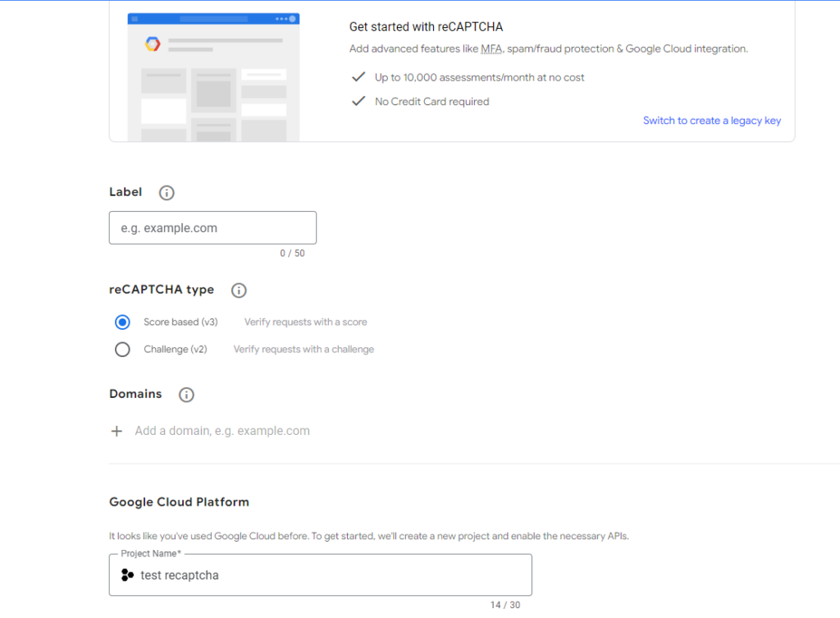Screen dimensions: 840x618
Task: Click the '0 / 50' Label character counter
Action: [x=292, y=254]
